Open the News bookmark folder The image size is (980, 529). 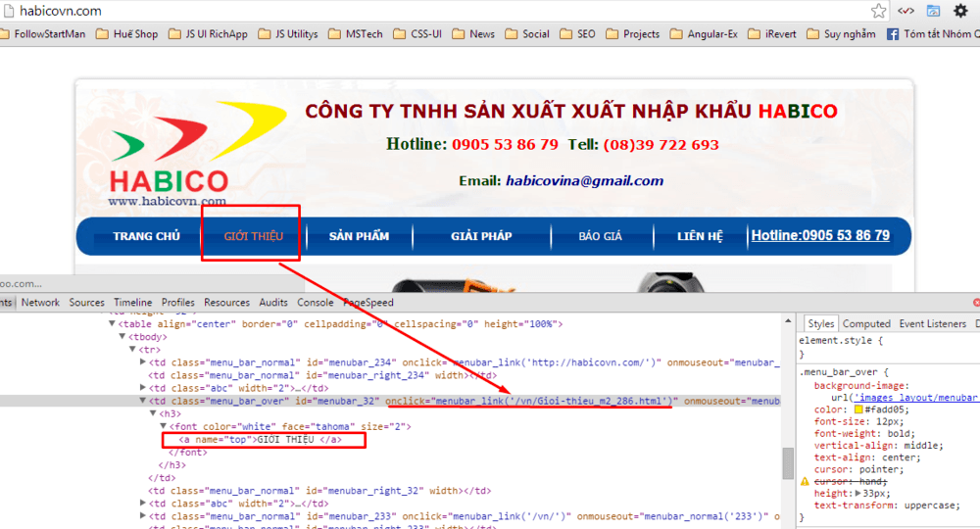[473, 33]
